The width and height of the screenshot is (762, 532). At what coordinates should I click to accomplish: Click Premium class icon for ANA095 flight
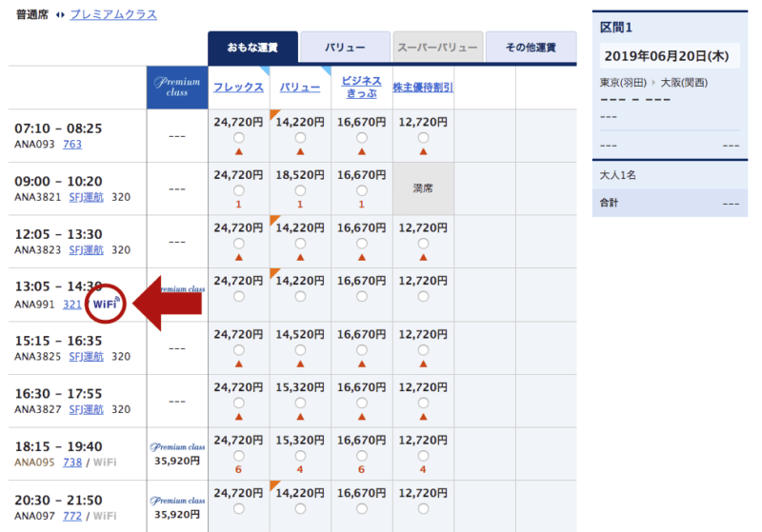pyautogui.click(x=176, y=445)
